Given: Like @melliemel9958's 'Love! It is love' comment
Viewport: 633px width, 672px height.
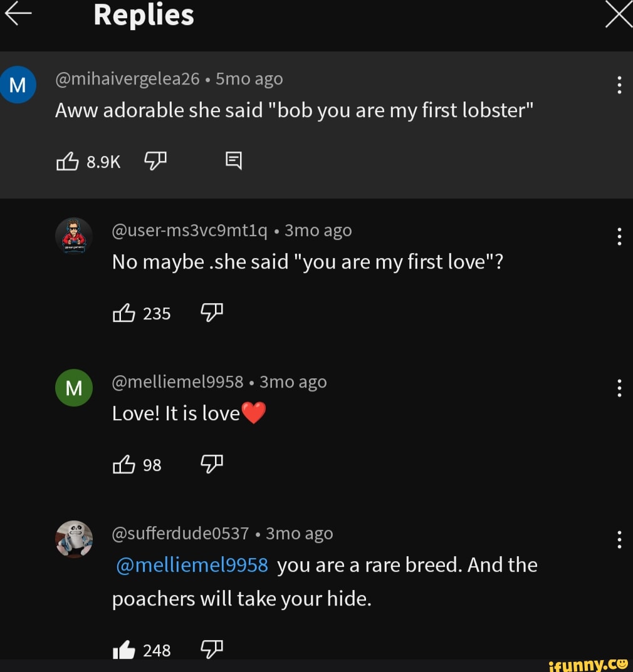Looking at the screenshot, I should 125,465.
